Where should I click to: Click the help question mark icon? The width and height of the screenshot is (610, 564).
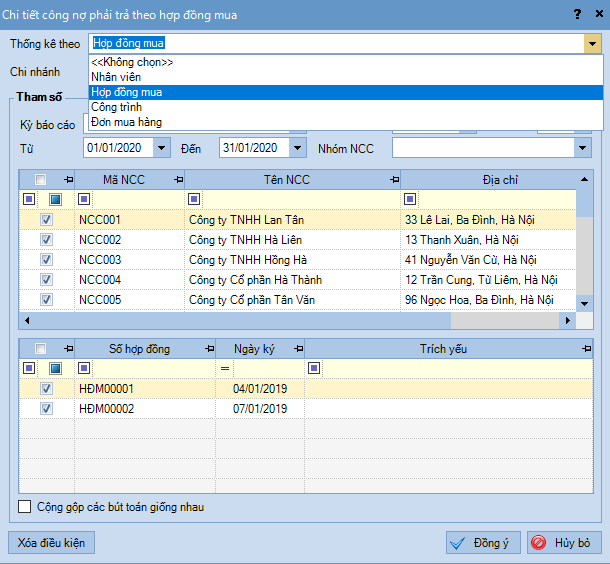tap(576, 13)
